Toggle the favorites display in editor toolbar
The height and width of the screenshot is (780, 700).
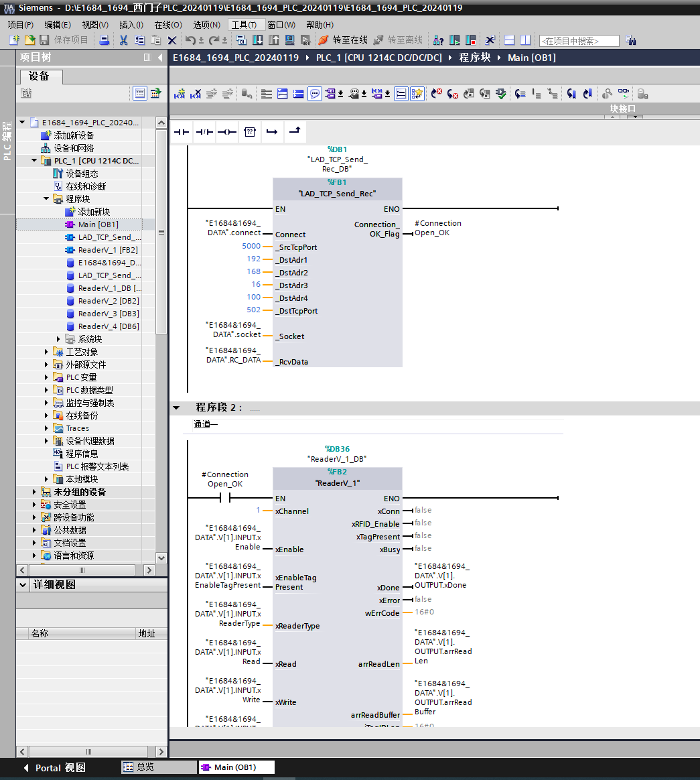[x=417, y=94]
